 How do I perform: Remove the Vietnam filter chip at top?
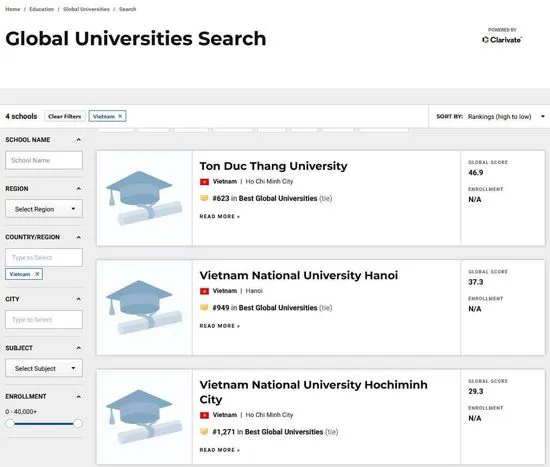pos(120,116)
